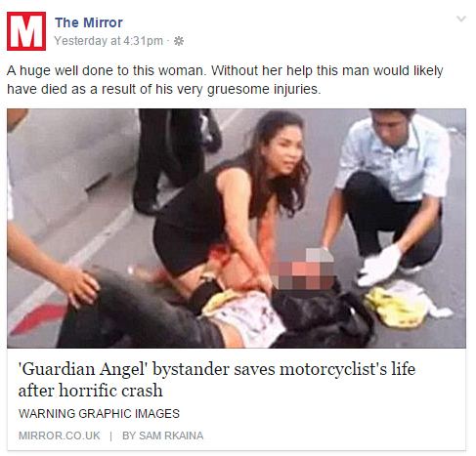This screenshot has width=476, height=456.
Task: Click the BY SAM RKAINA byline
Action: pos(162,435)
